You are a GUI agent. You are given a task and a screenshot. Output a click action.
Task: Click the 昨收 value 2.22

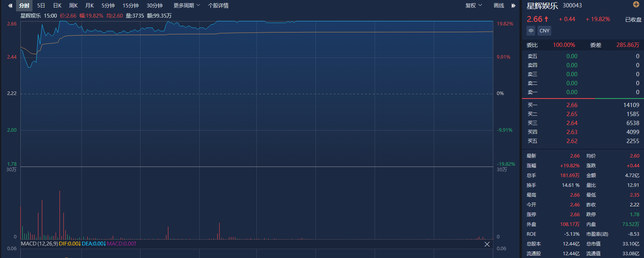click(x=635, y=205)
